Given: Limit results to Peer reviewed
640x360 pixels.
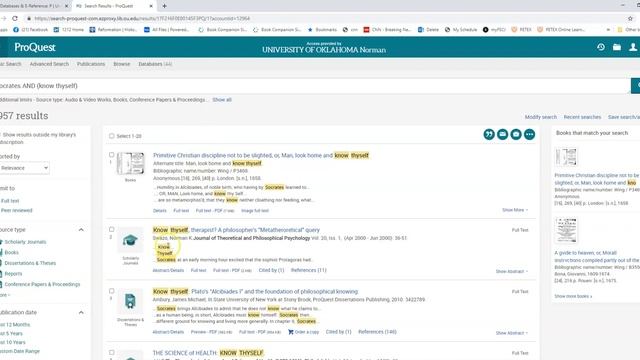Looking at the screenshot, I should pos(16,211).
